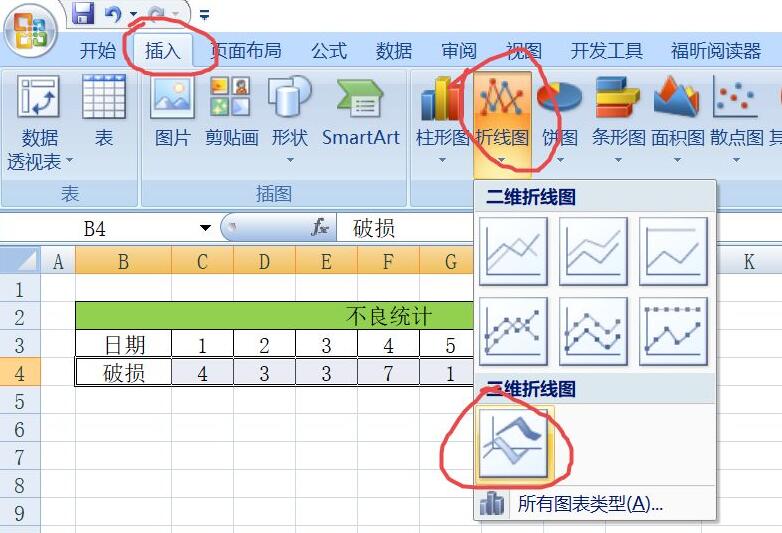Viewport: 782px width, 533px height.
Task: Select row 7 header
Action: pos(20,456)
